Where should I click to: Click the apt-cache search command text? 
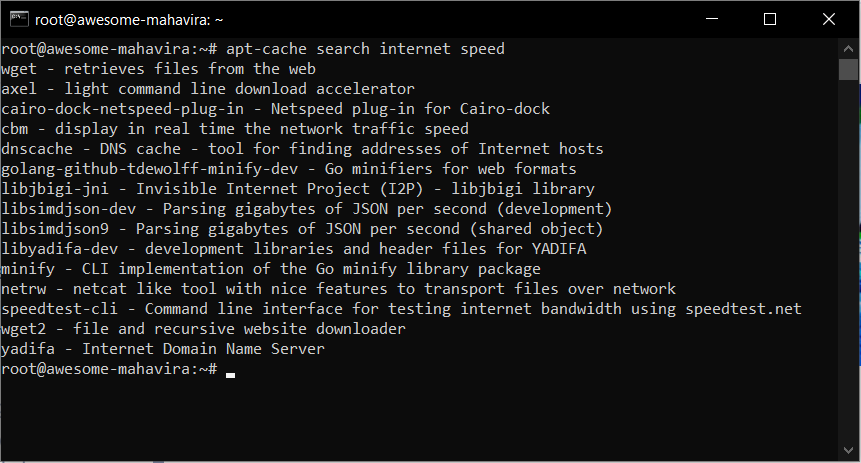[365, 49]
